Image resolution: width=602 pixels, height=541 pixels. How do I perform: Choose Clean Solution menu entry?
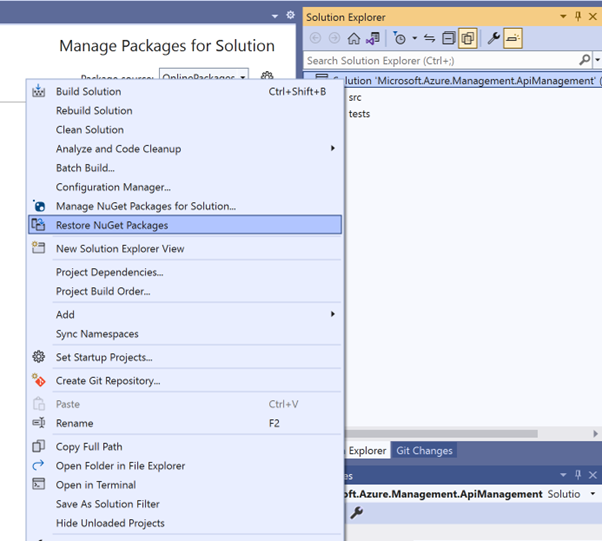185,130
